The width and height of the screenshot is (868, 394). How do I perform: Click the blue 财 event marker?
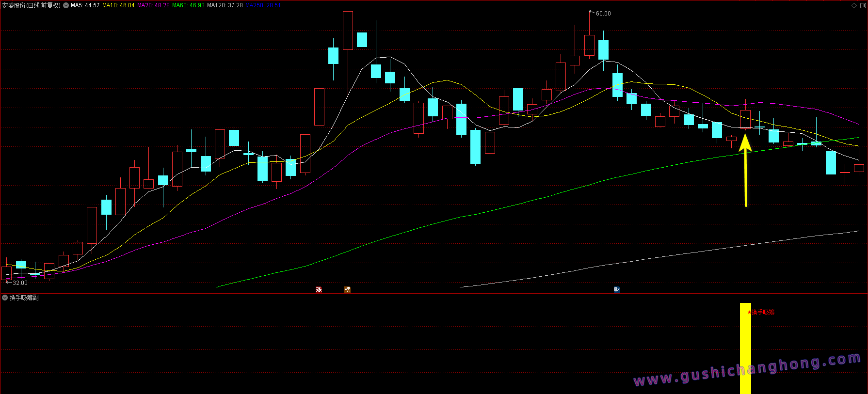[617, 290]
